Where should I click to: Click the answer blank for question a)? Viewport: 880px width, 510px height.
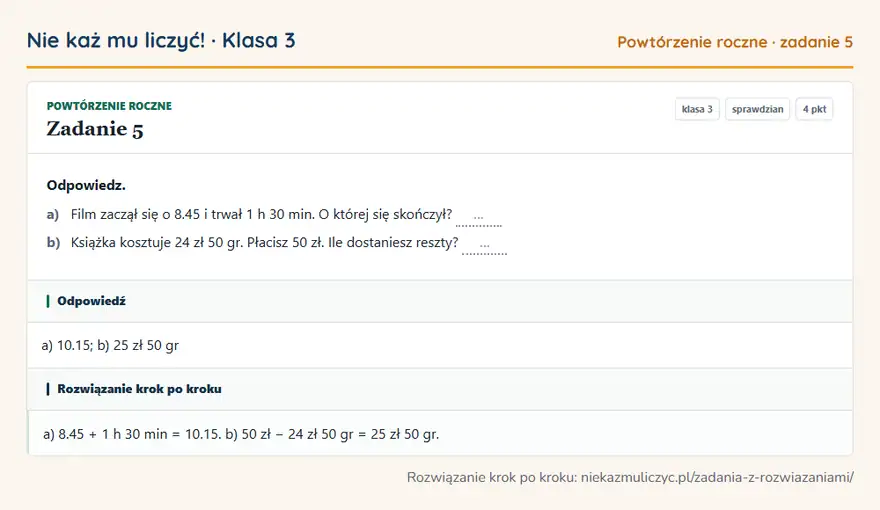coord(479,217)
